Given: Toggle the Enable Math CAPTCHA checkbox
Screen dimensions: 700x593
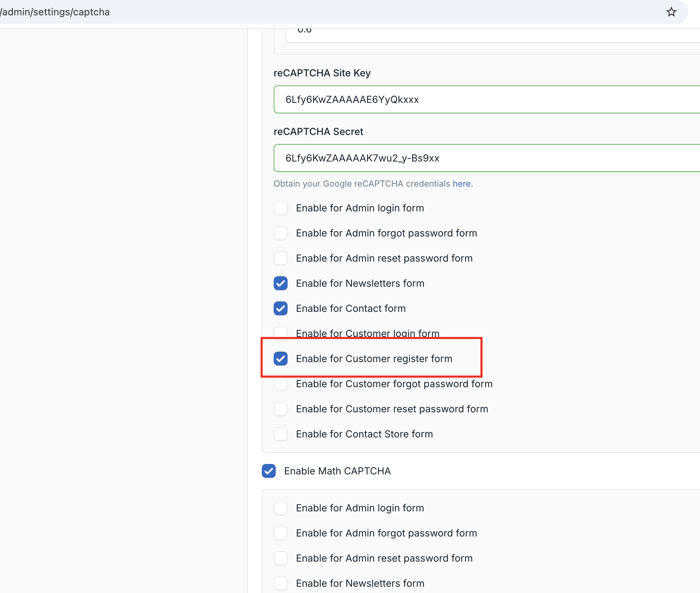Looking at the screenshot, I should 269,471.
